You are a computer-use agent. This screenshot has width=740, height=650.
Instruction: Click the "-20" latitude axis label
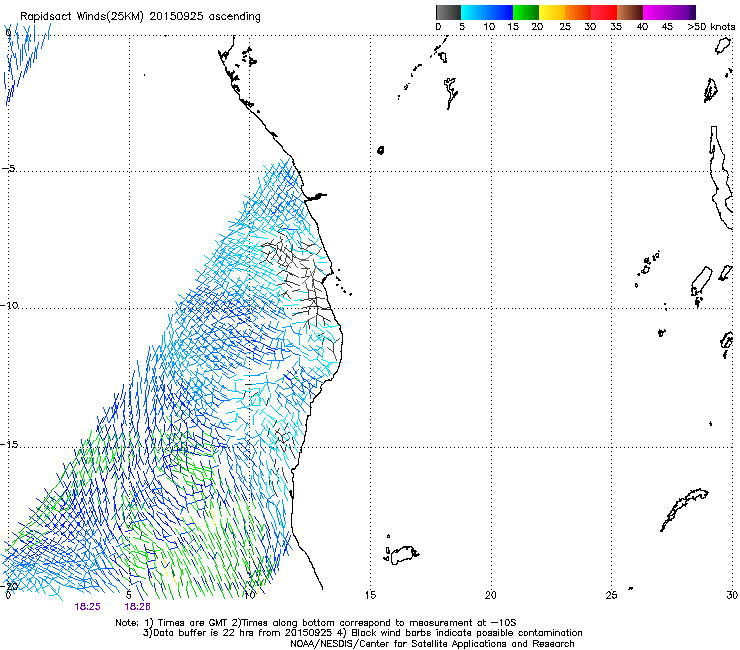pos(9,586)
